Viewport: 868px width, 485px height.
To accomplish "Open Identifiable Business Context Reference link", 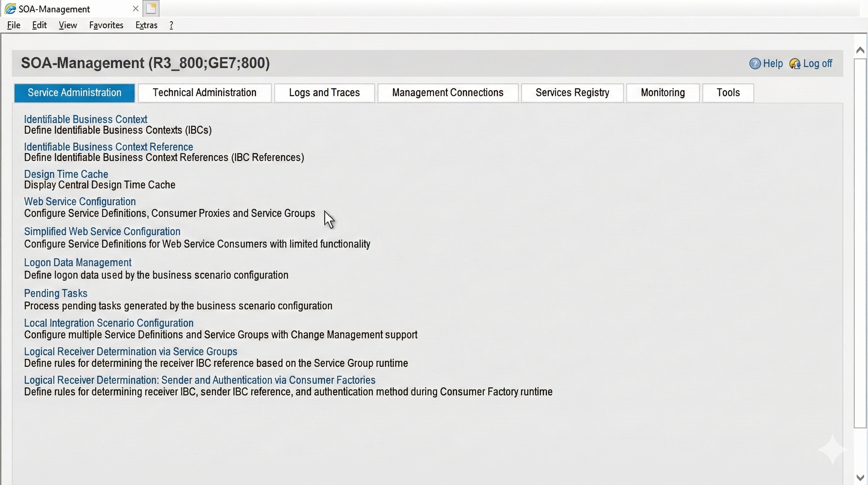I will (108, 147).
